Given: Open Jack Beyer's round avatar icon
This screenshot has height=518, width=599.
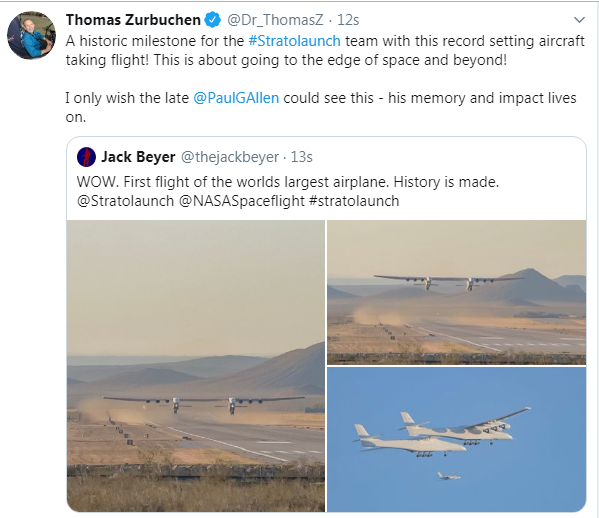Looking at the screenshot, I should [x=86, y=157].
